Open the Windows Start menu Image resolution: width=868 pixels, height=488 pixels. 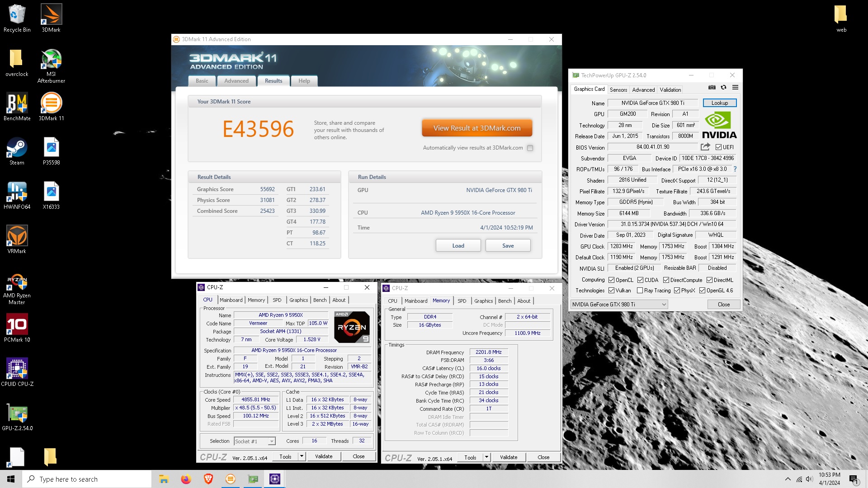(x=11, y=479)
